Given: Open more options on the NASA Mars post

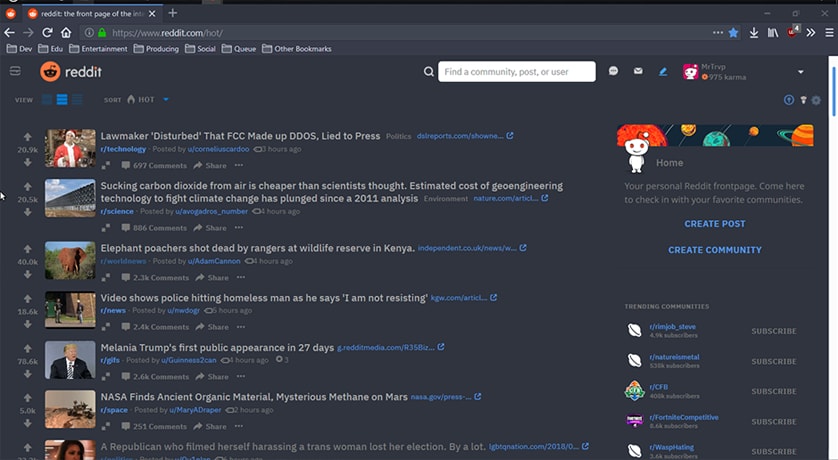Looking at the screenshot, I should (x=239, y=426).
